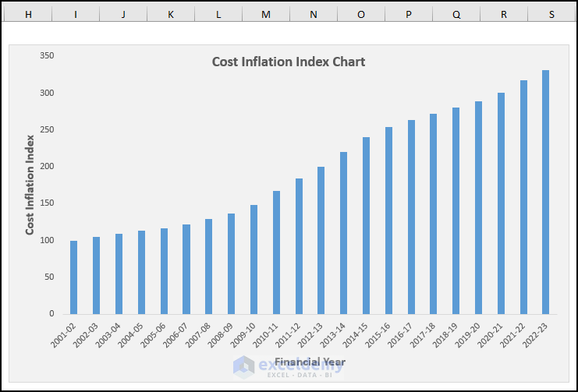Image resolution: width=578 pixels, height=392 pixels.
Task: Click the 350 value axis label
Action: (47, 55)
